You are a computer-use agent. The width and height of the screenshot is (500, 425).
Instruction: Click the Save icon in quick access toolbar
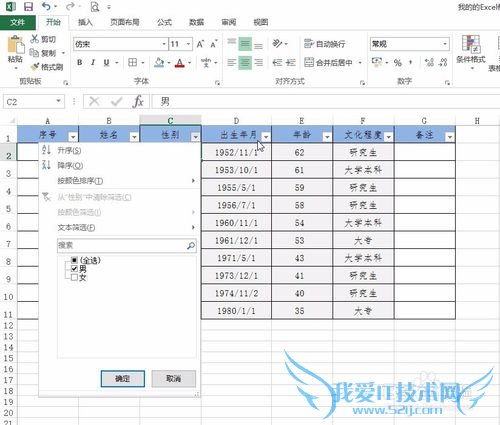(29, 6)
